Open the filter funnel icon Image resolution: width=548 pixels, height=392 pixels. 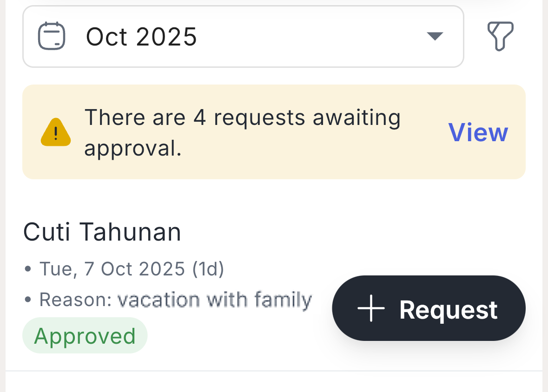pos(500,36)
